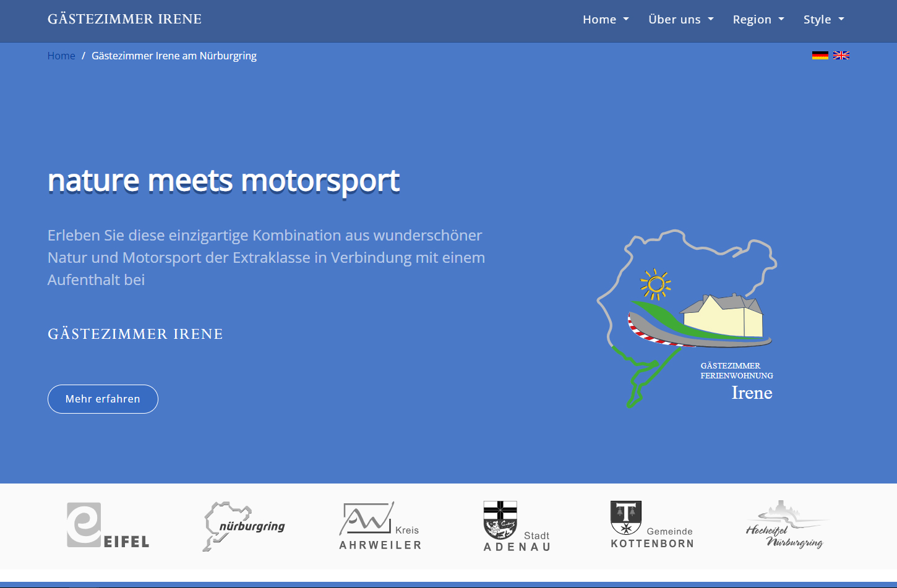This screenshot has height=588, width=897.
Task: Click the Gästezimmer Irene hero subtitle text
Action: pos(135,334)
